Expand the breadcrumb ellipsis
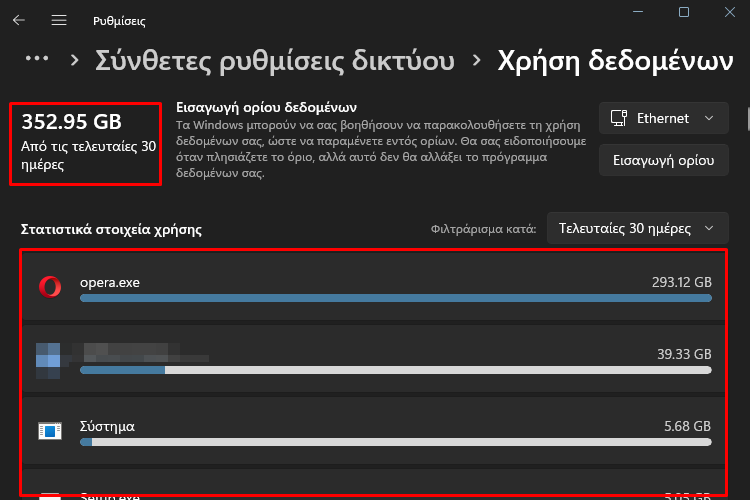The height and width of the screenshot is (500, 750). (x=37, y=59)
